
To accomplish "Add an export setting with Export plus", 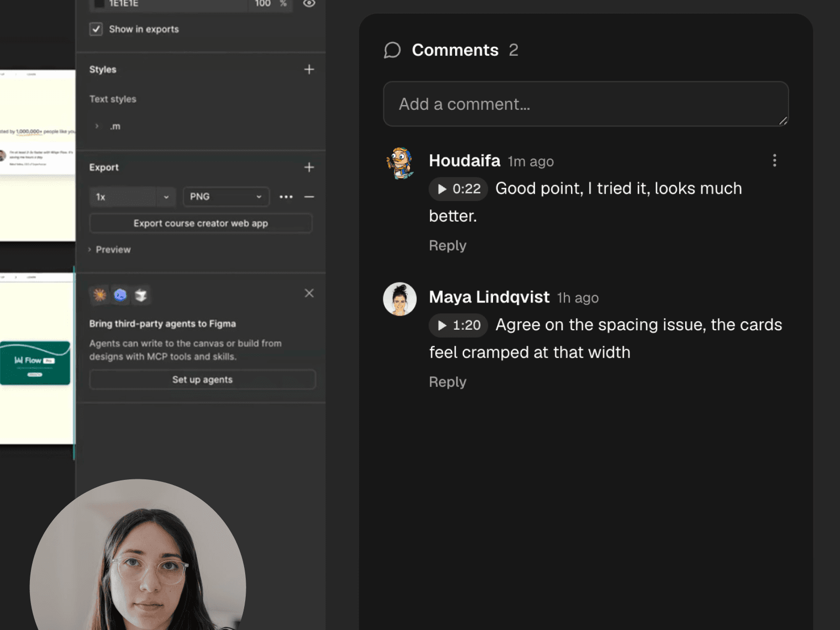I will click(x=309, y=167).
